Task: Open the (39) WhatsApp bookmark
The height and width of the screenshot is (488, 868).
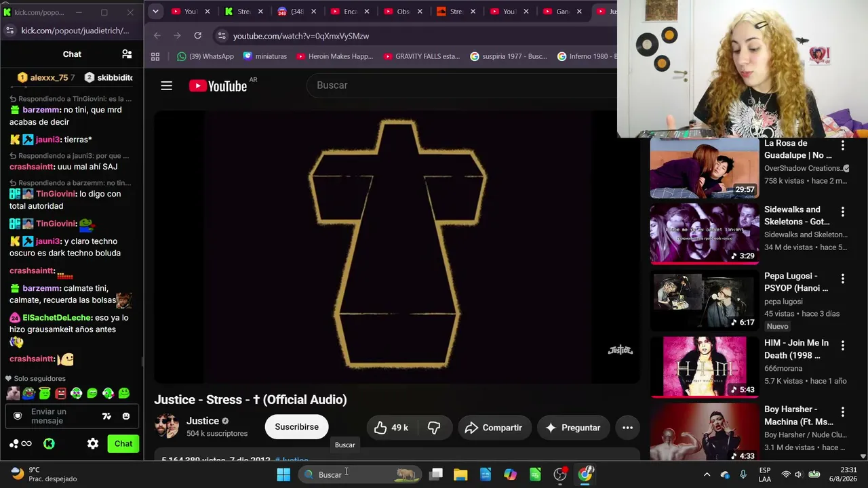Action: (x=205, y=56)
